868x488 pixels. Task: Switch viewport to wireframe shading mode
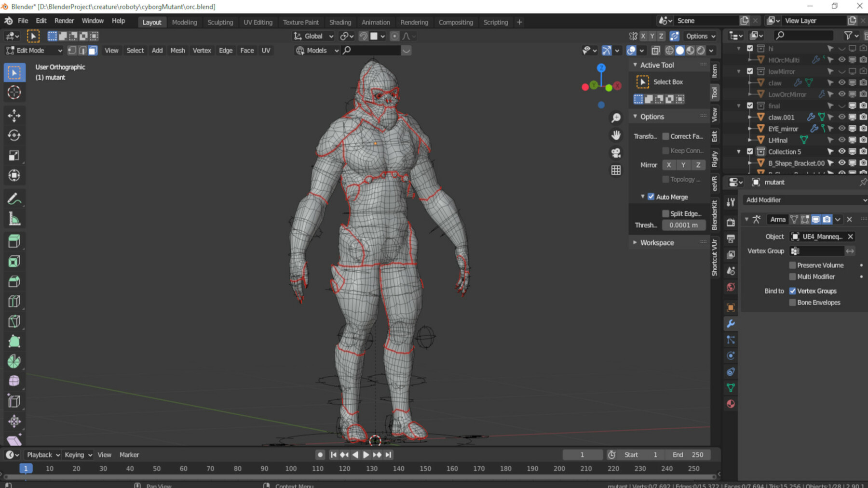click(669, 50)
